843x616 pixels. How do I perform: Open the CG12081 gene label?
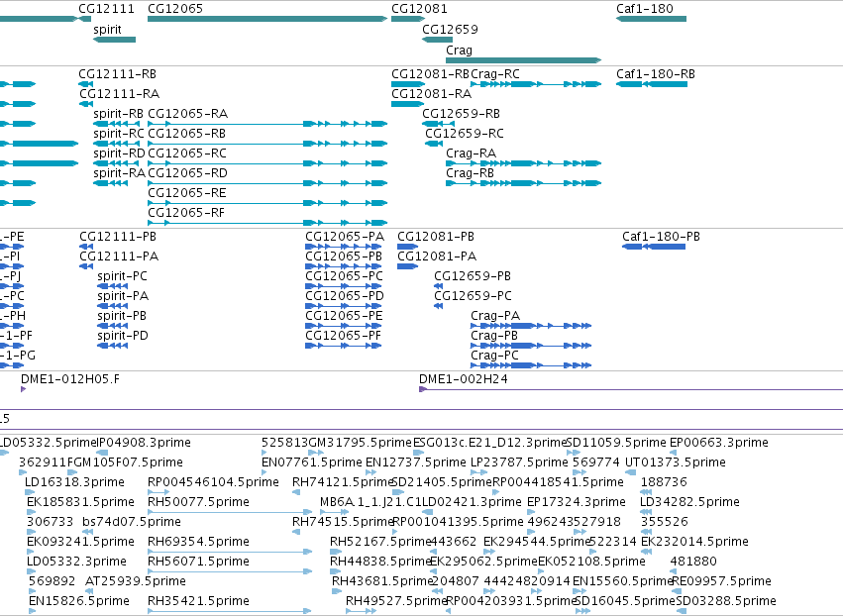[419, 9]
